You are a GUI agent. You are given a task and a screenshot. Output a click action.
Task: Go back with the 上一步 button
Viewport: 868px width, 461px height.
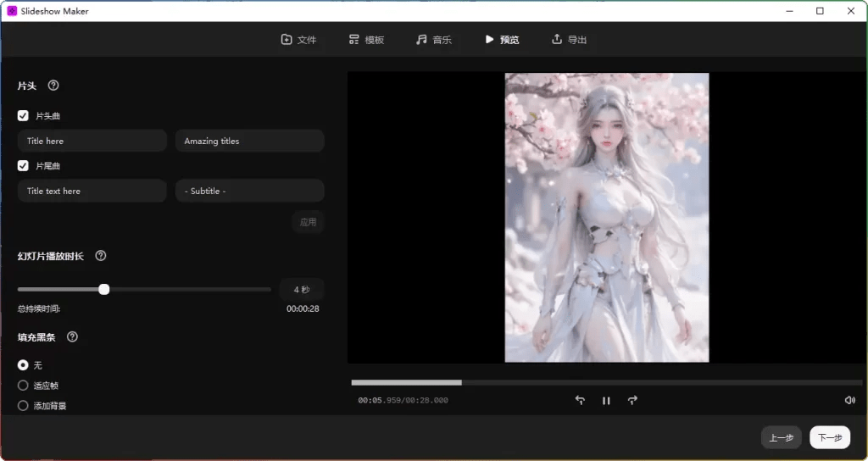(781, 437)
